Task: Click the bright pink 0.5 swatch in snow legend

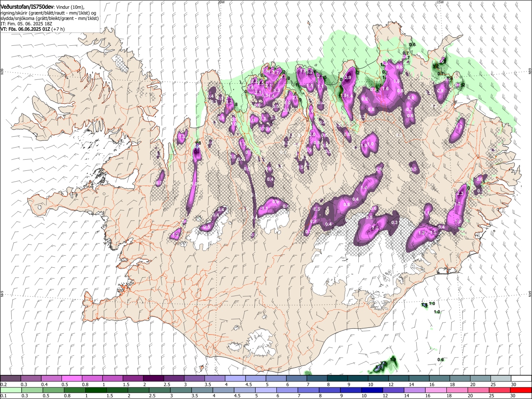Action: point(71,378)
